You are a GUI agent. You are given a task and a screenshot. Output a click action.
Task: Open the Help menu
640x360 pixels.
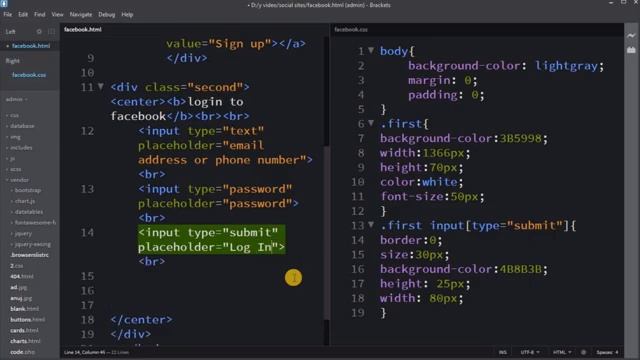(x=127, y=14)
